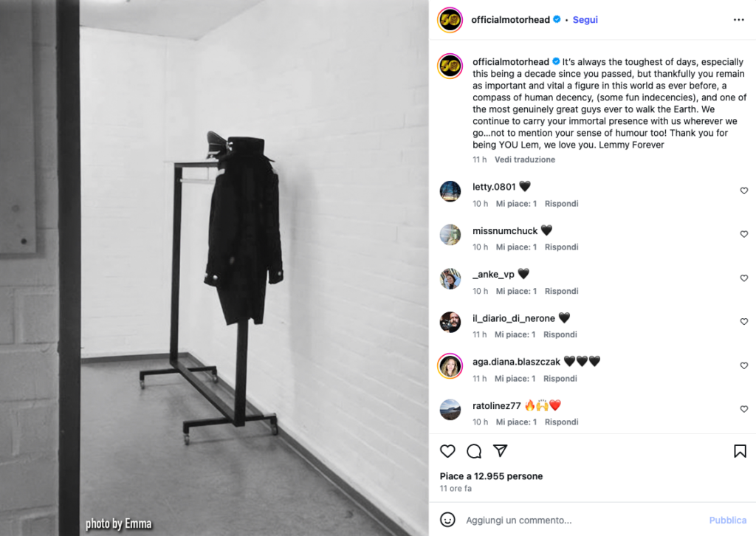Screen dimensions: 756x536
Task: Like _anke_vp's comment heart
Action: coord(744,278)
